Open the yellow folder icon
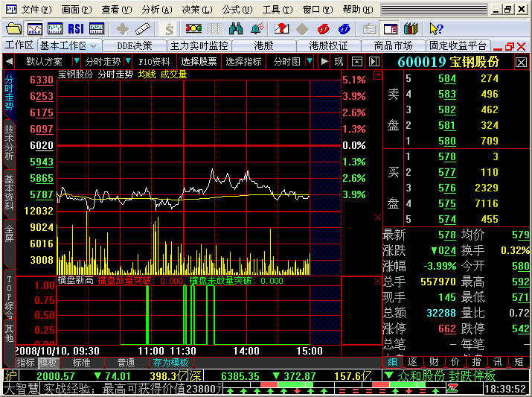Image resolution: width=532 pixels, height=397 pixels. 13,29
